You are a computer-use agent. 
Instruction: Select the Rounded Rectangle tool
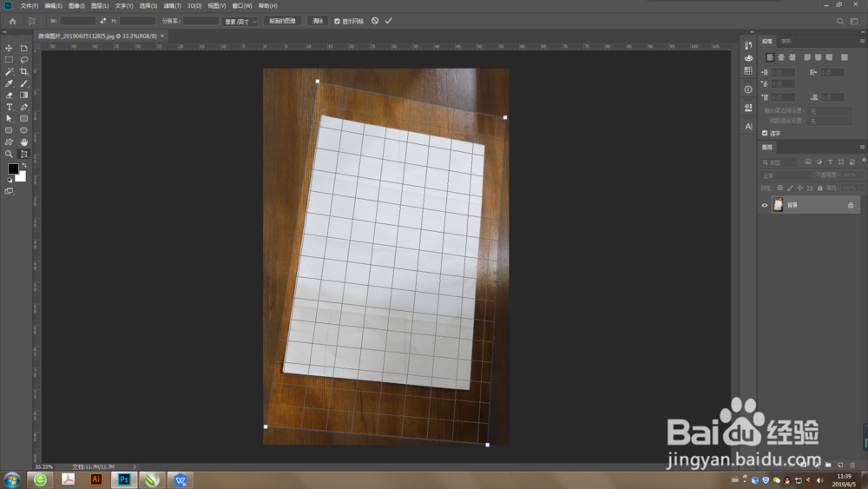9,130
